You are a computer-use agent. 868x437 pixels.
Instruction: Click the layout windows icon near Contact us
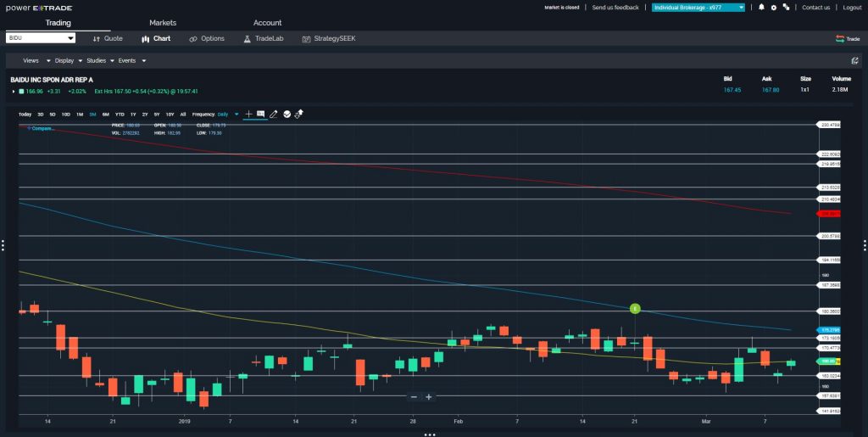tap(786, 7)
